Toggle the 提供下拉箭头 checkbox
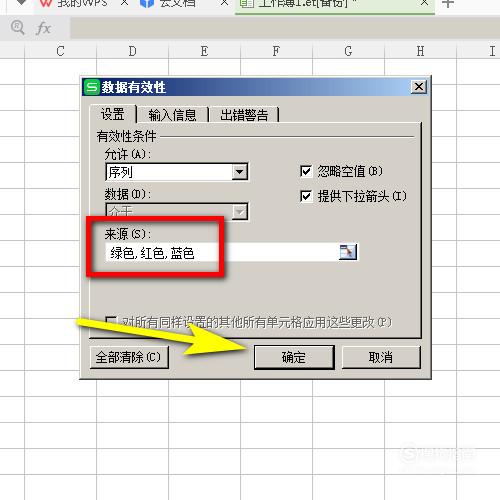 point(306,196)
